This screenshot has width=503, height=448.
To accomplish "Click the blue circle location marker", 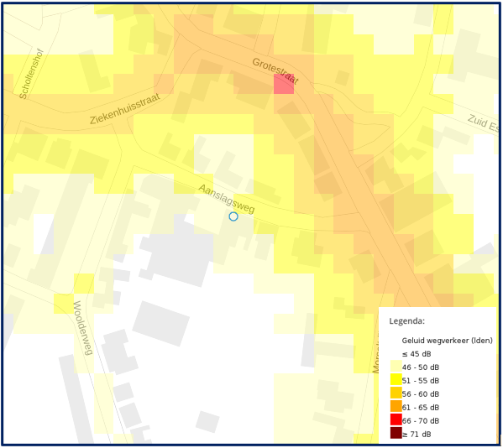I will pyautogui.click(x=233, y=217).
